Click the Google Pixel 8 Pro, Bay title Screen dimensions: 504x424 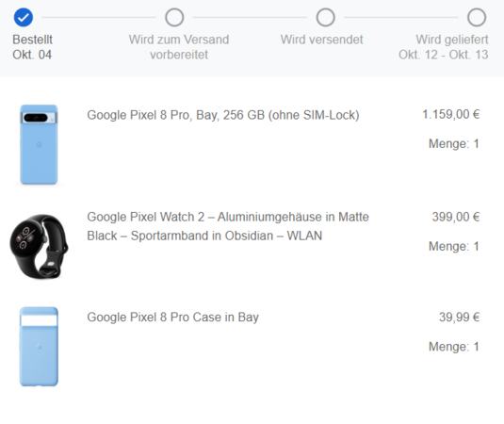tap(223, 115)
